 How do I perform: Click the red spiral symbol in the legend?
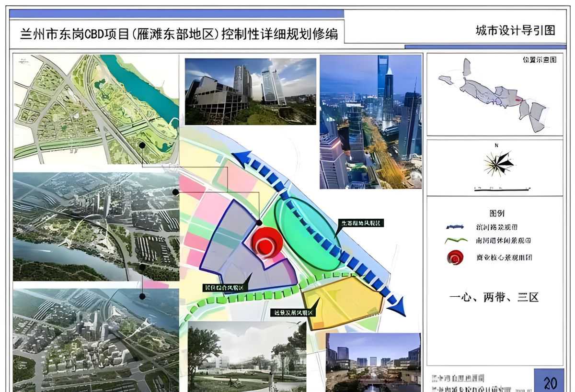point(455,258)
